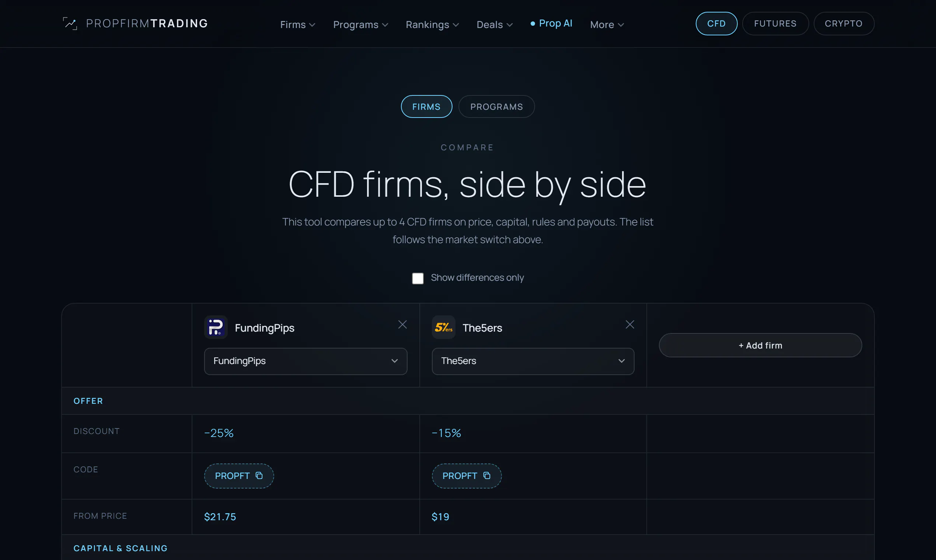Enable Show differences only checkbox

(x=418, y=278)
